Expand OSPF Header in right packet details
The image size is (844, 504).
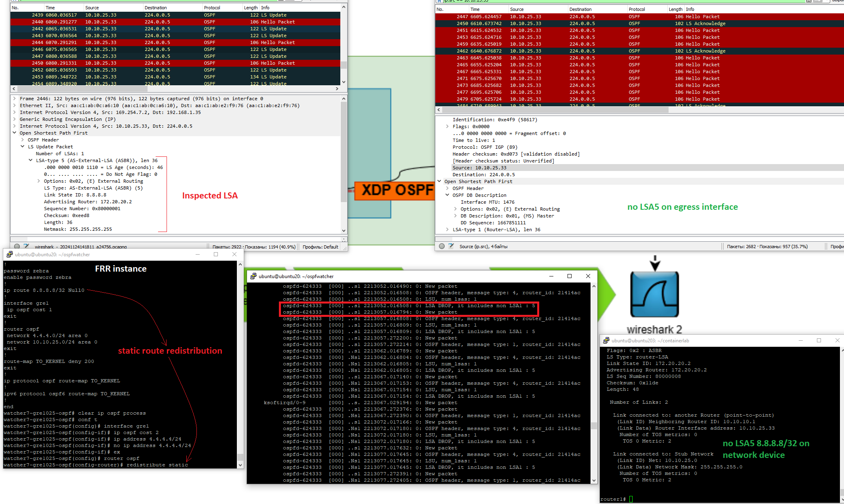[447, 188]
